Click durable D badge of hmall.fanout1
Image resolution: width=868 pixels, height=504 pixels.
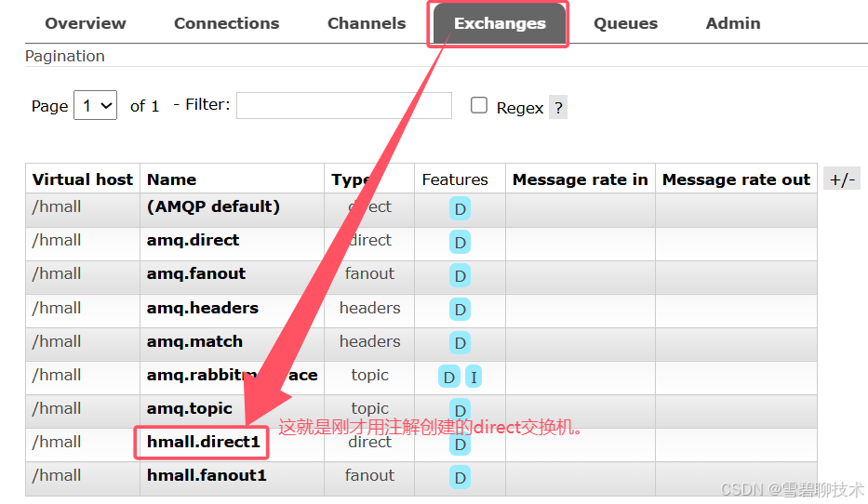(x=460, y=477)
